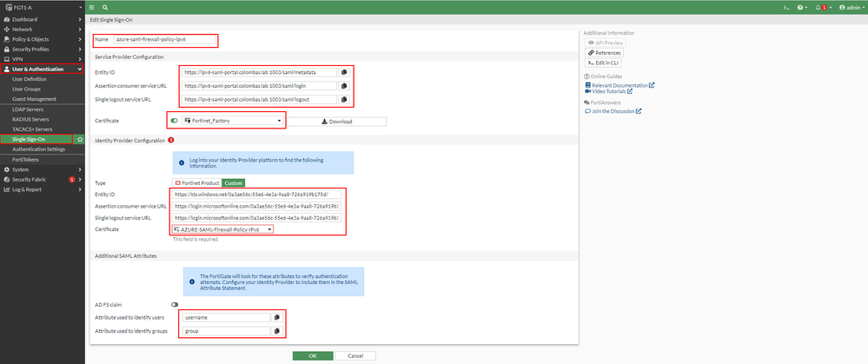Copy the username attribute value
The image size is (868, 364).
coord(277,318)
